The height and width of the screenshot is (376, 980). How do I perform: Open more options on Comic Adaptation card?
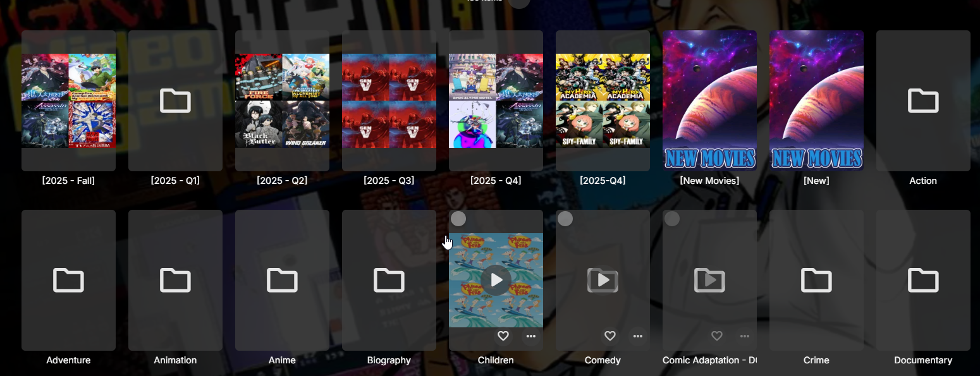point(745,336)
